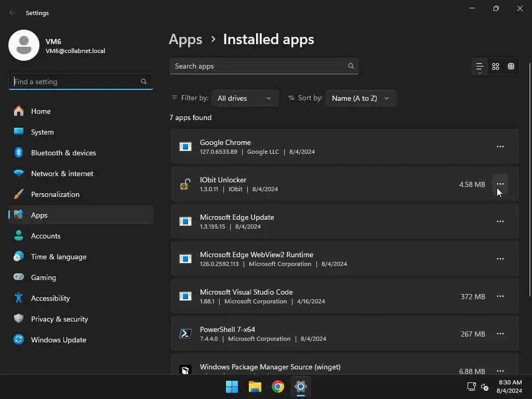
Task: Select Bluetooth & devices in sidebar
Action: (63, 153)
